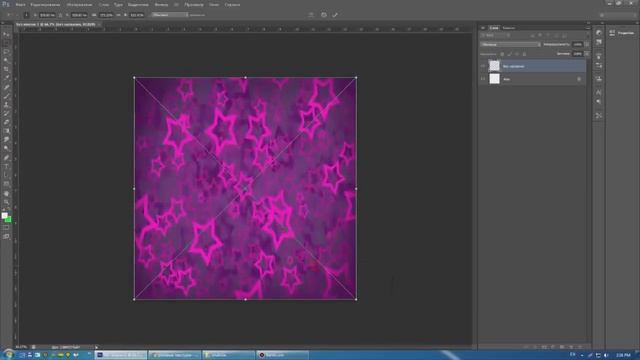Select the Brush tool

click(x=6, y=96)
